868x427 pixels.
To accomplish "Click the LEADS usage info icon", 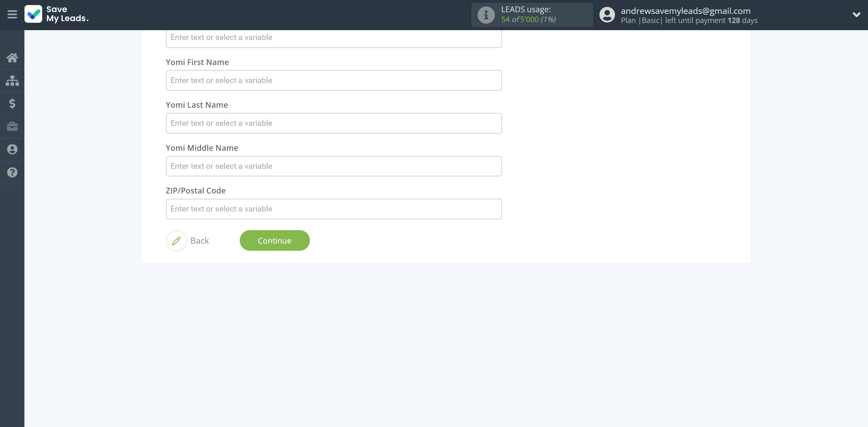I will pyautogui.click(x=485, y=14).
